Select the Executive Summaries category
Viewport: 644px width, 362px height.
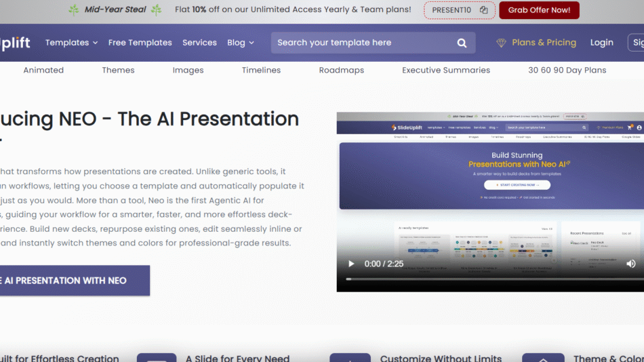tap(446, 70)
